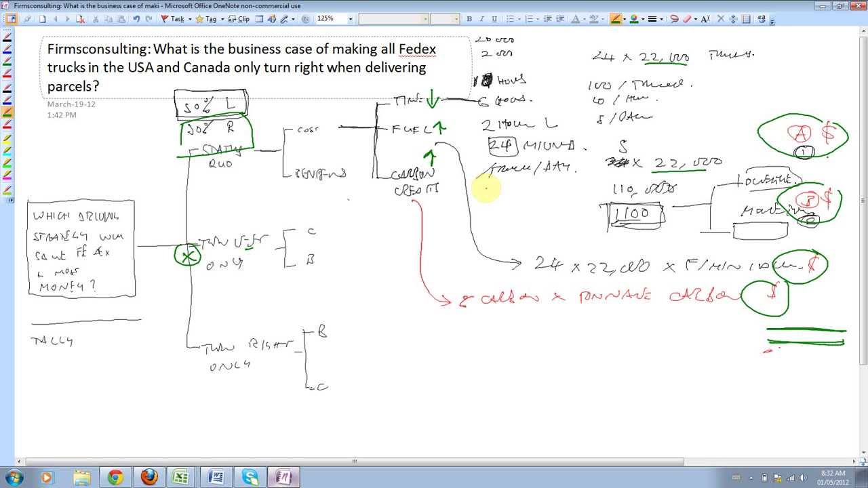Screen dimensions: 868x488
Task: Toggle underline formatting
Action: (x=494, y=19)
